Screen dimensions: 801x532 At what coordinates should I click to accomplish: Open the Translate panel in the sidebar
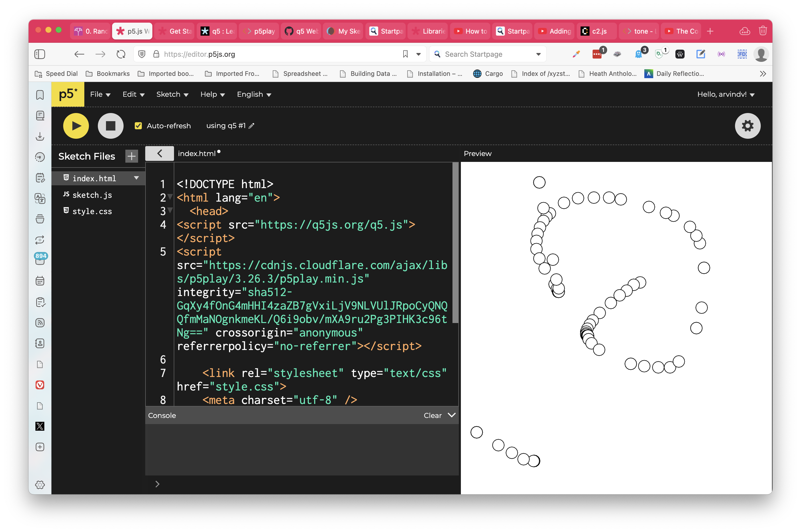tap(40, 198)
